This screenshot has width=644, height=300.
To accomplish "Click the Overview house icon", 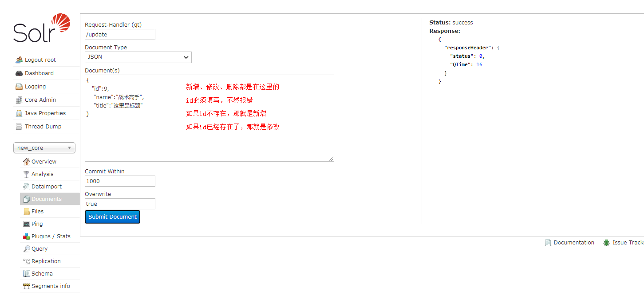I will pyautogui.click(x=27, y=162).
